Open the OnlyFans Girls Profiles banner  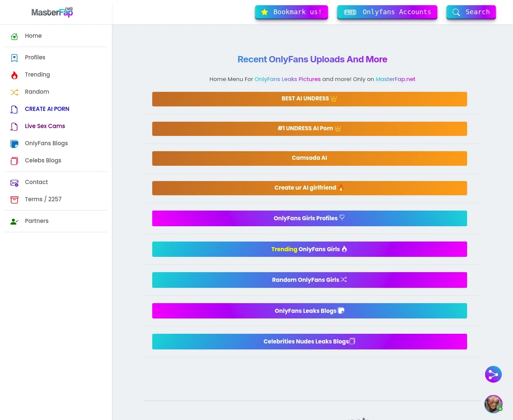tap(310, 218)
